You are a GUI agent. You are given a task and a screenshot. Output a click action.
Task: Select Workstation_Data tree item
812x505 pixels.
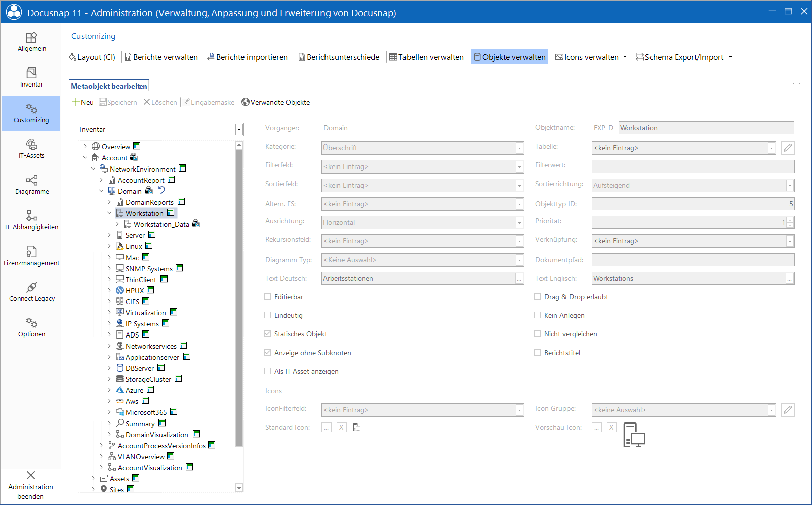161,224
